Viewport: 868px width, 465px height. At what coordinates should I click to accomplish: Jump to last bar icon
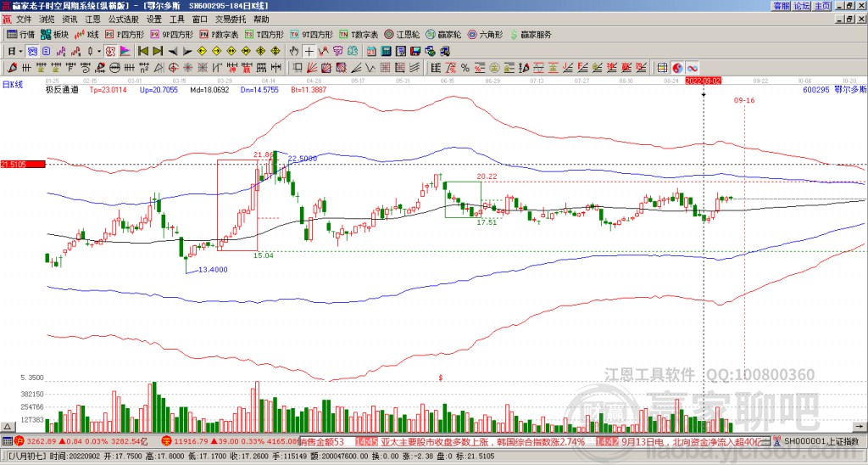click(158, 52)
